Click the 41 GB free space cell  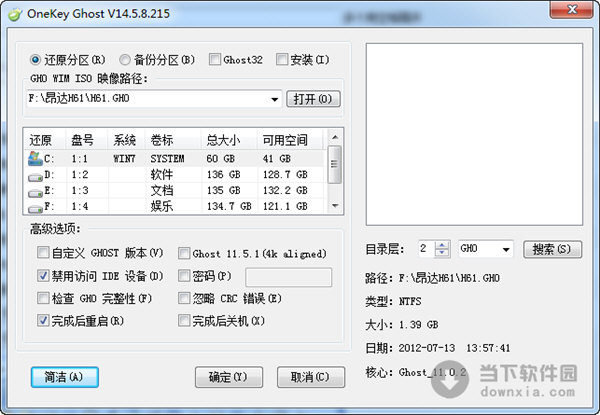tap(277, 159)
